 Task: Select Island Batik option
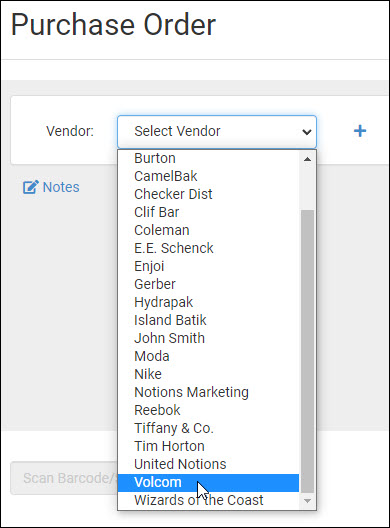[208, 320]
